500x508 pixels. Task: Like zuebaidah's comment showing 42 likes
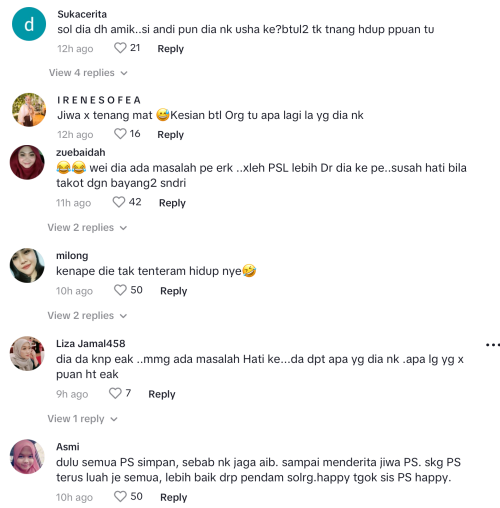pos(119,202)
